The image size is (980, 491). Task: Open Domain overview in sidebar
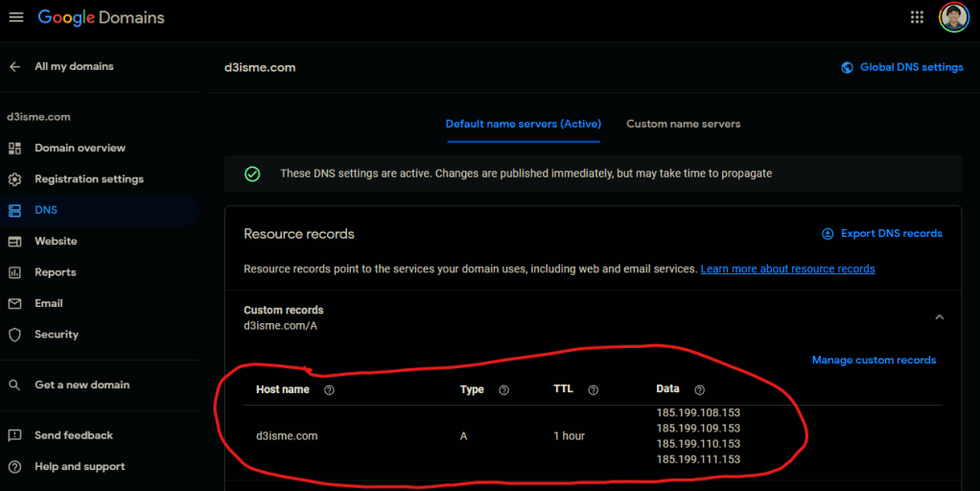click(80, 148)
